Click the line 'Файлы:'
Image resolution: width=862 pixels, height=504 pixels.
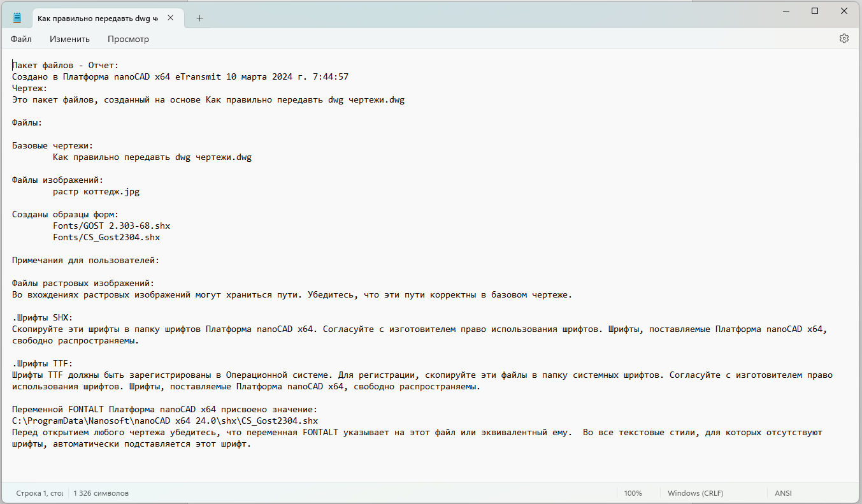coord(27,123)
